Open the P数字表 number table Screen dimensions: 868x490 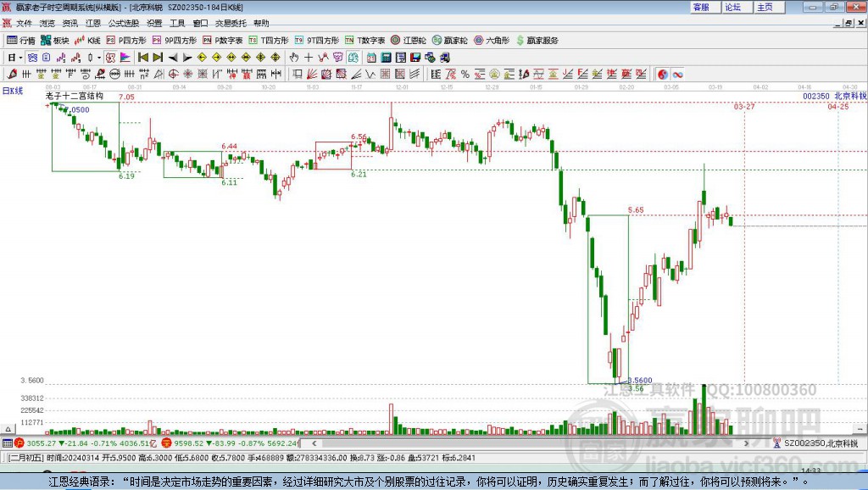[223, 41]
